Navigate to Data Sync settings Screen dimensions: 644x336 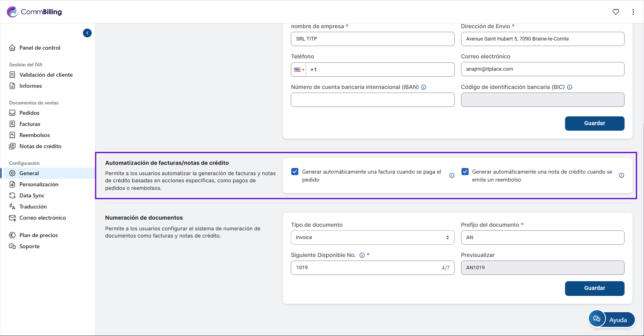[x=32, y=195]
